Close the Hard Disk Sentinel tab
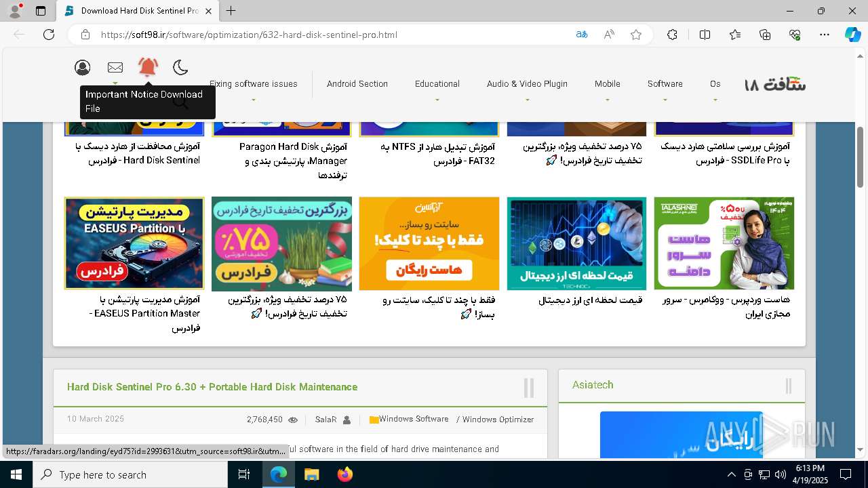 [x=209, y=11]
